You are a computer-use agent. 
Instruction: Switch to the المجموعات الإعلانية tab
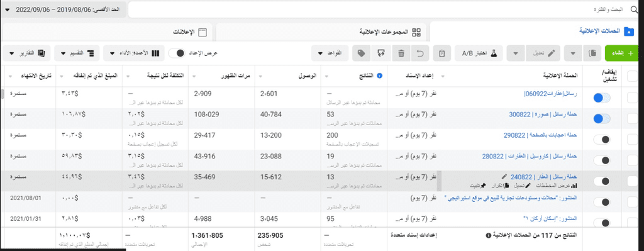point(322,31)
